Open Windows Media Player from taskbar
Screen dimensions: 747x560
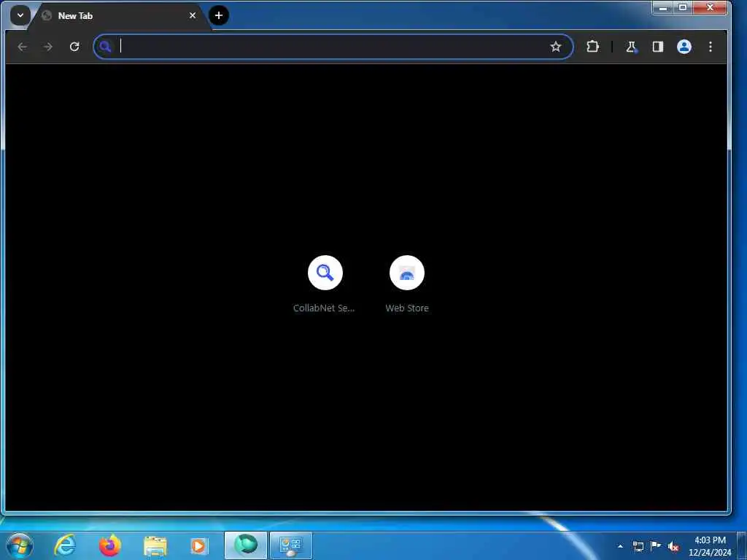[198, 545]
